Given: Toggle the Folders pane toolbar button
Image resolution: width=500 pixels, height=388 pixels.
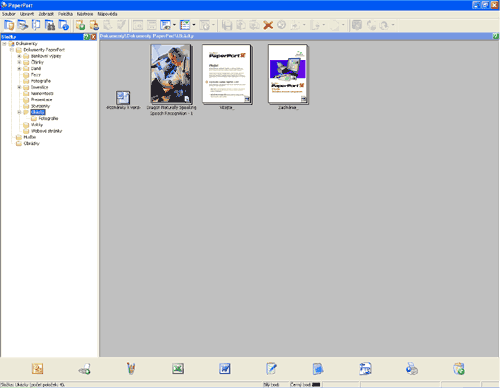Looking at the screenshot, I should (x=9, y=25).
